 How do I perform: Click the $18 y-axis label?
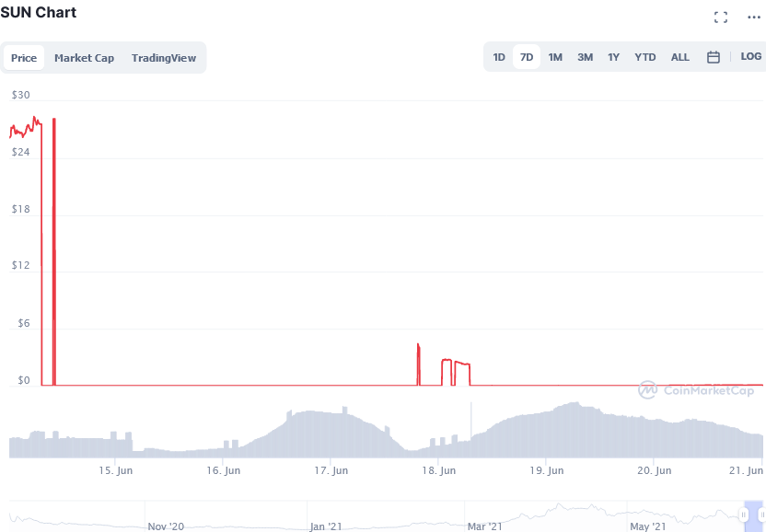(20, 209)
